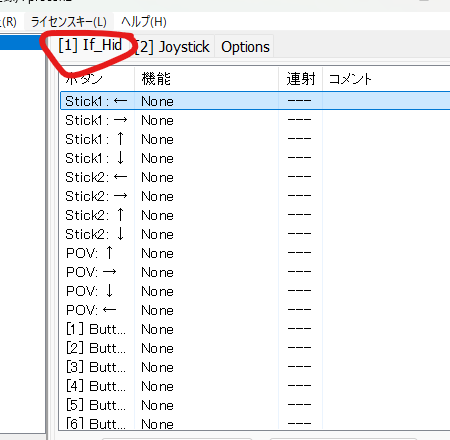
Task: Select the POV: → row
Action: (x=255, y=272)
